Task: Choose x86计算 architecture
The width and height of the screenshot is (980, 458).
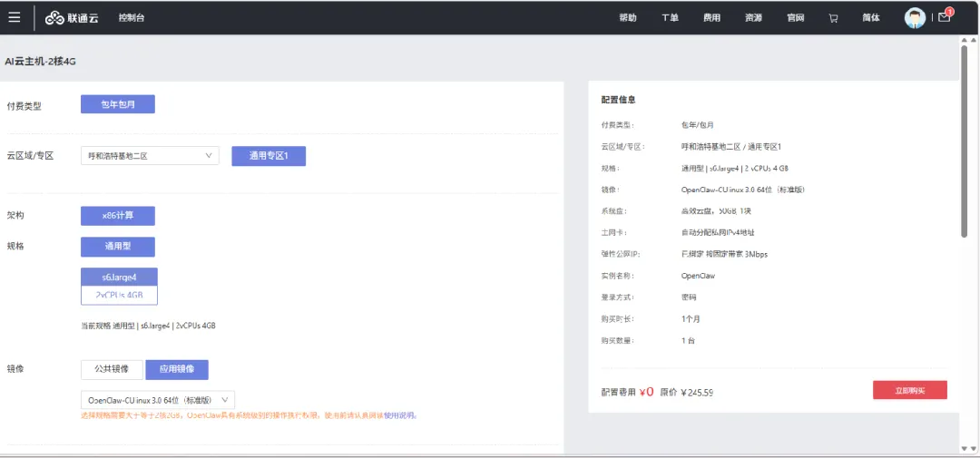Action: pos(117,216)
